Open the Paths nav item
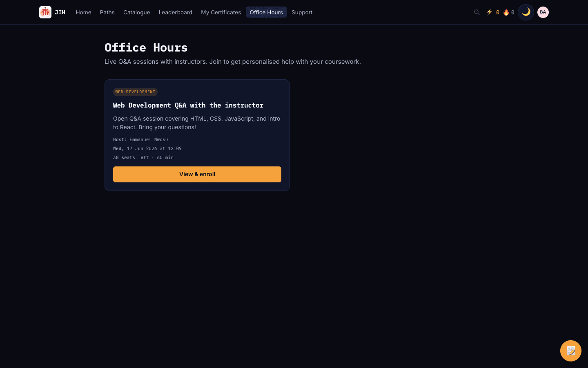The height and width of the screenshot is (368, 588). 107,12
